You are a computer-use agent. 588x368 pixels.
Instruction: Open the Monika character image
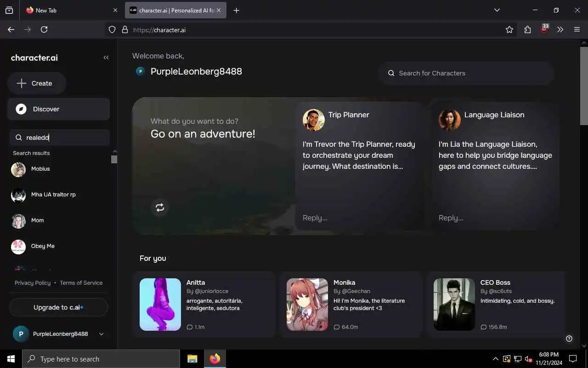307,305
